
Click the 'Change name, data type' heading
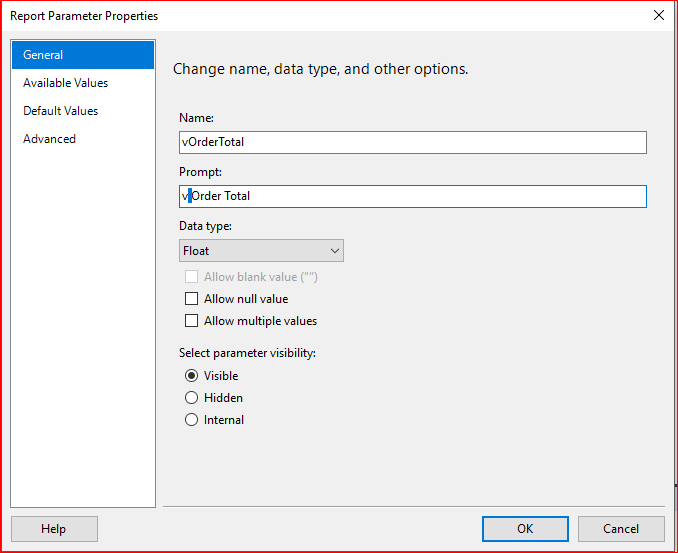point(321,69)
